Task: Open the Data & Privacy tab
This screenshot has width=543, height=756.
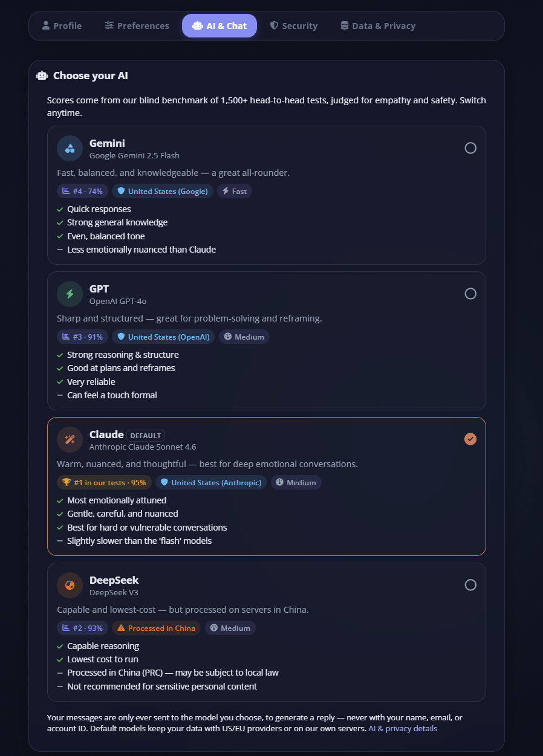Action: tap(378, 26)
